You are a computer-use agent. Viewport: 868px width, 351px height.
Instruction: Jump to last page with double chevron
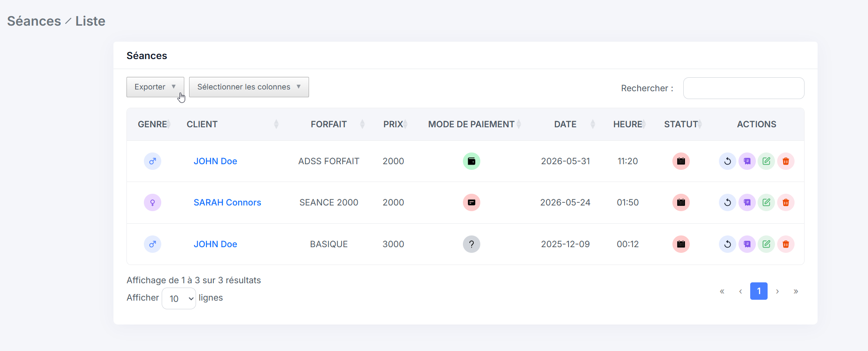(x=796, y=291)
